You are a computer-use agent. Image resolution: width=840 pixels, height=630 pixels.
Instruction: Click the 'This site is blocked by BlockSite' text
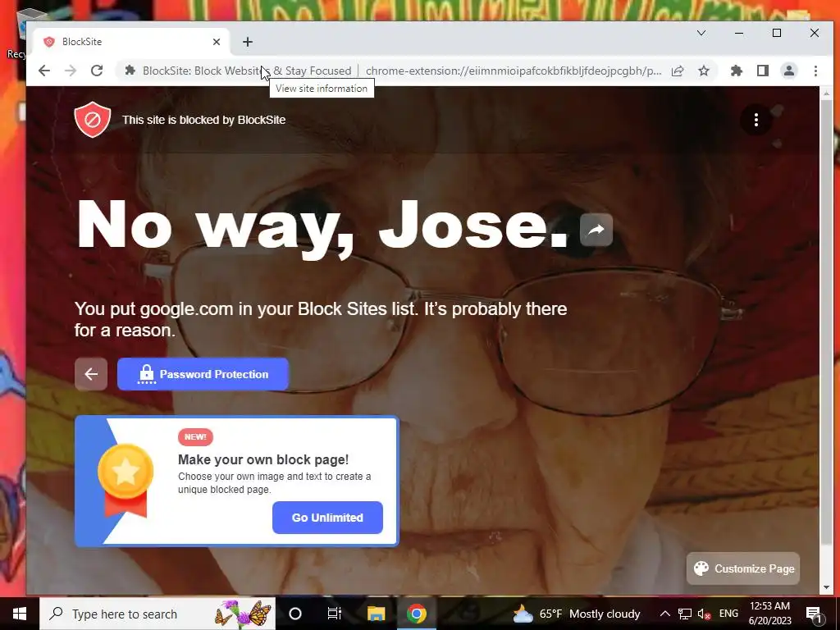(x=203, y=120)
